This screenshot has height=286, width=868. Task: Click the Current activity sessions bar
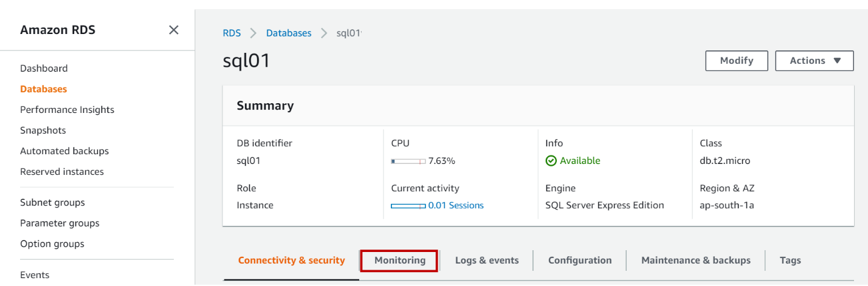coord(408,206)
